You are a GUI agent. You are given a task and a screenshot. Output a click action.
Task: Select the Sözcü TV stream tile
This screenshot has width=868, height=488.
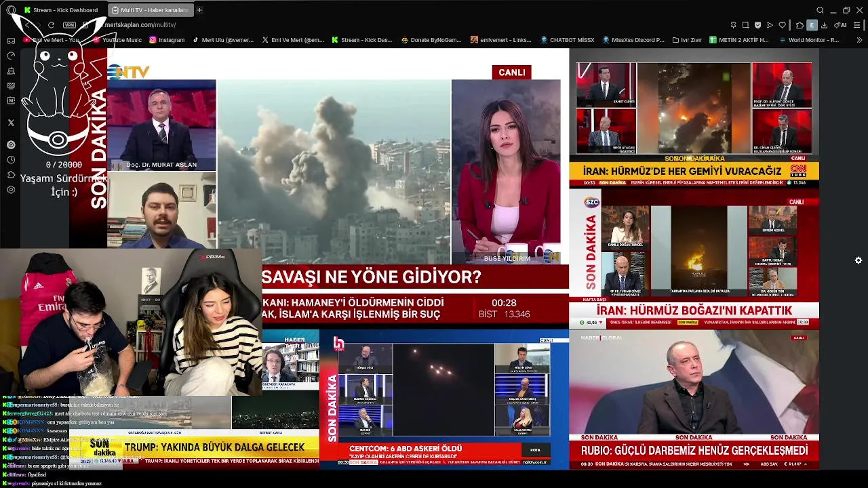click(694, 259)
